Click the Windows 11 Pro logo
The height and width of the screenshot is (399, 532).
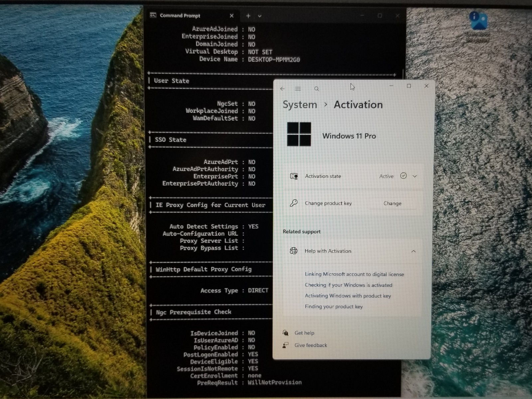tap(299, 134)
